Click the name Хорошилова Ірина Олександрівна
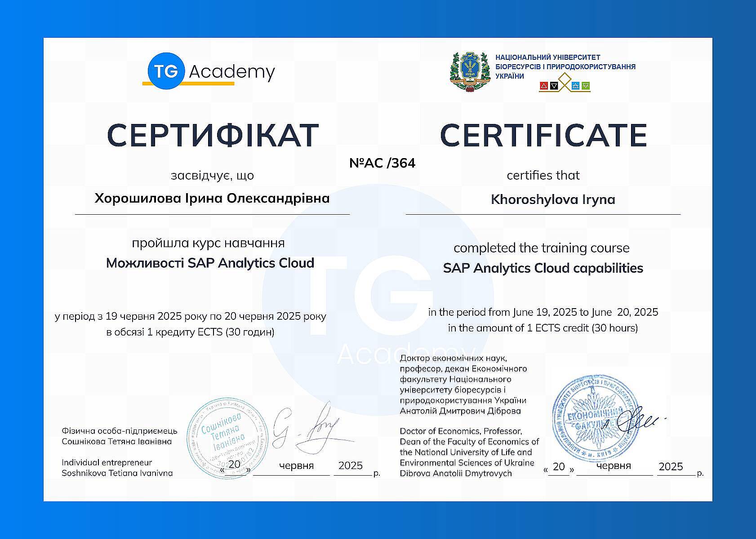 click(x=212, y=198)
